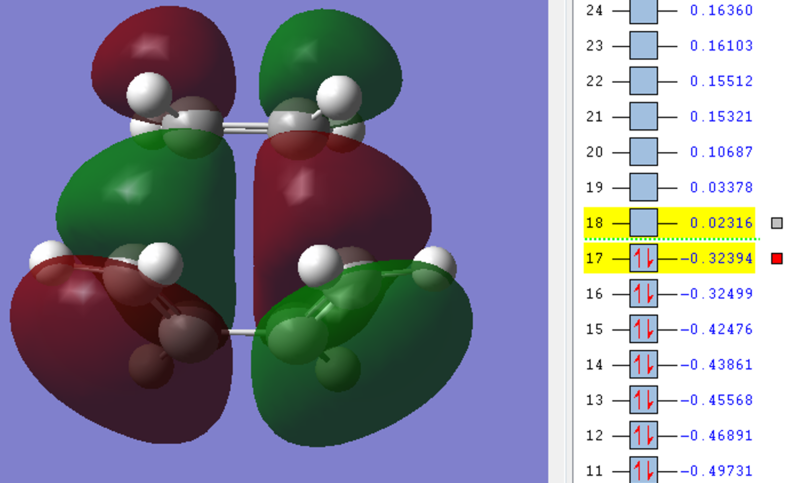Image resolution: width=800 pixels, height=483 pixels.
Task: Click energy value -0.46891
Action: coord(716,436)
